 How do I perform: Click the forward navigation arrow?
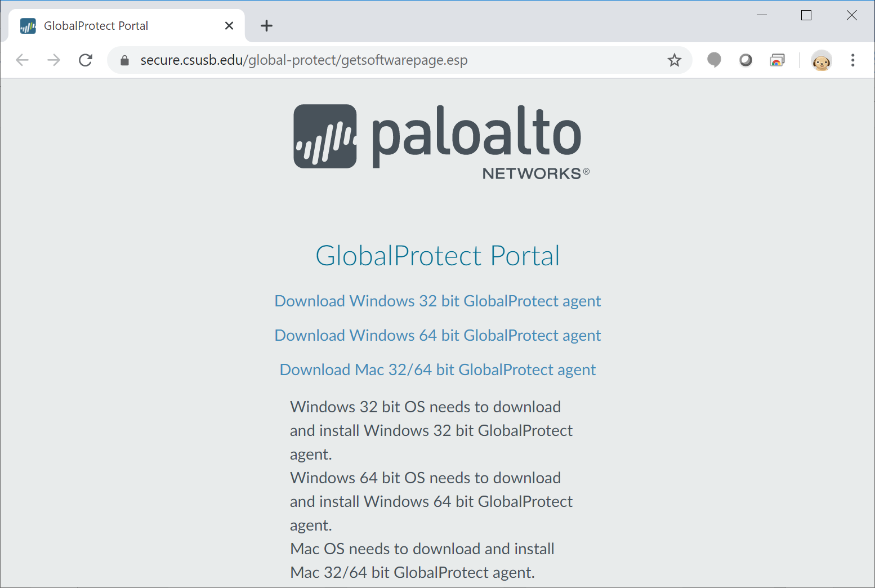point(54,60)
